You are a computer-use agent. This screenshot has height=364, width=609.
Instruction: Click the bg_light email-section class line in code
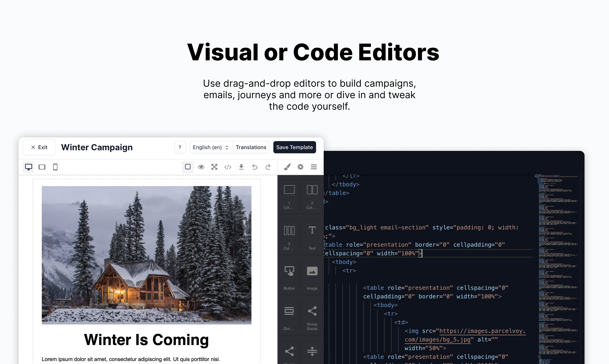422,227
